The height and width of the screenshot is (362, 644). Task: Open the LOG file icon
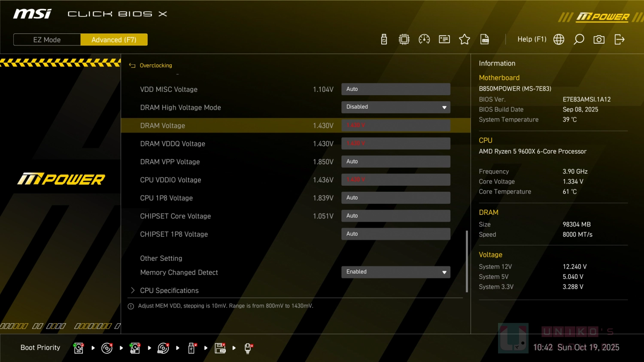485,39
